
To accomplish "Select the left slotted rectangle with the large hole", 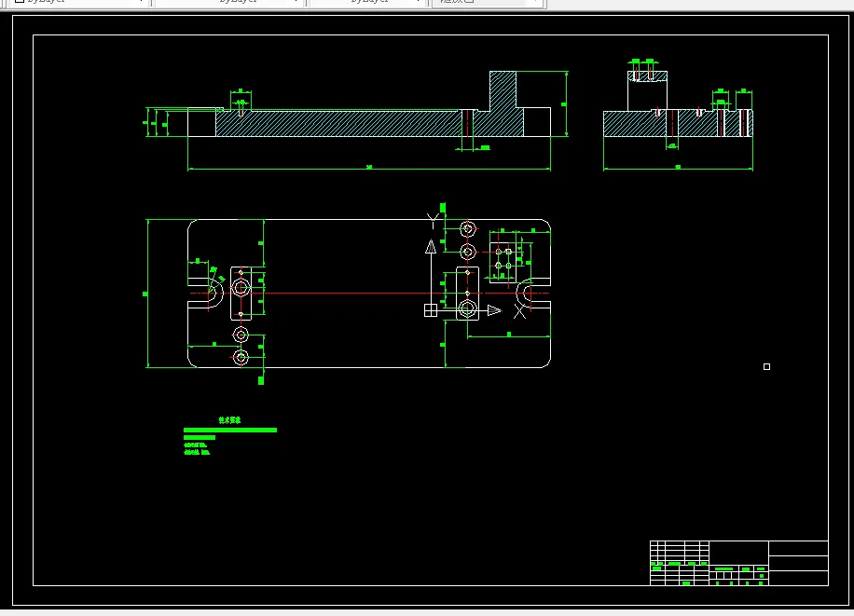I will (241, 293).
